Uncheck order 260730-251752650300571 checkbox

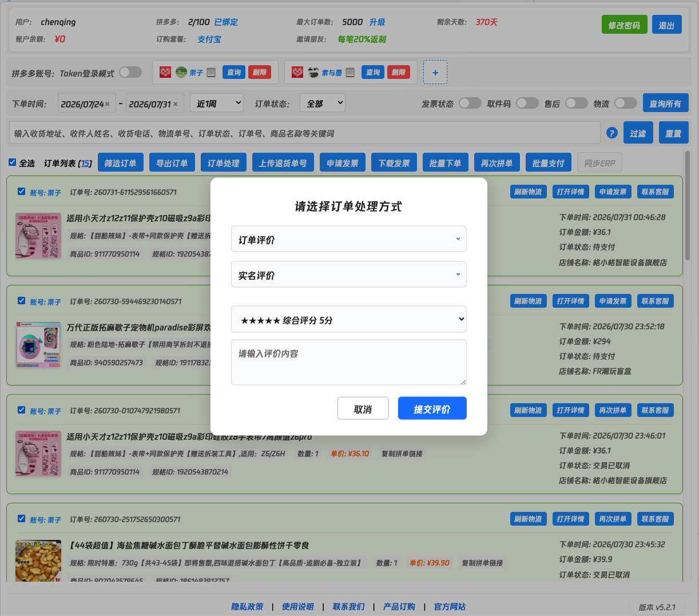pyautogui.click(x=21, y=519)
